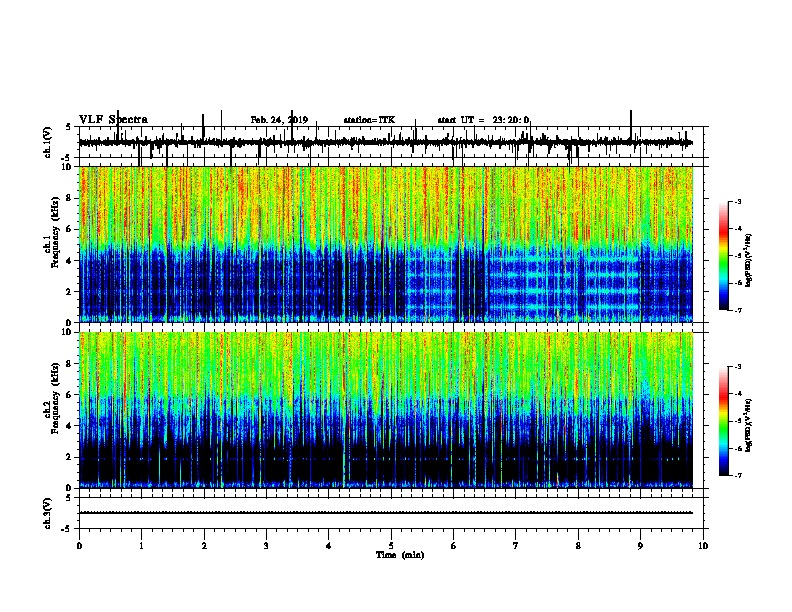Select the "4" kHz tick on ch.1 spectrogram
The image size is (792, 612).
tap(70, 261)
